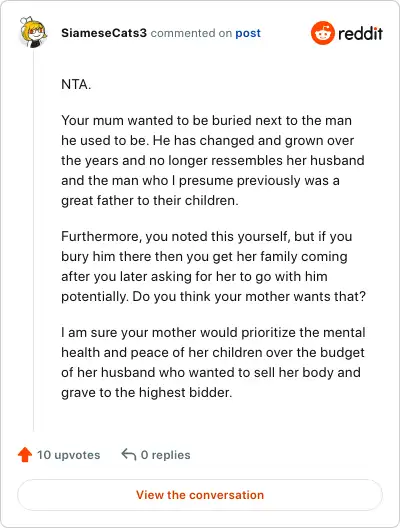Click the paragraph starting "Your mum wanted"
Viewport: 400px width, 528px height.
point(213,160)
